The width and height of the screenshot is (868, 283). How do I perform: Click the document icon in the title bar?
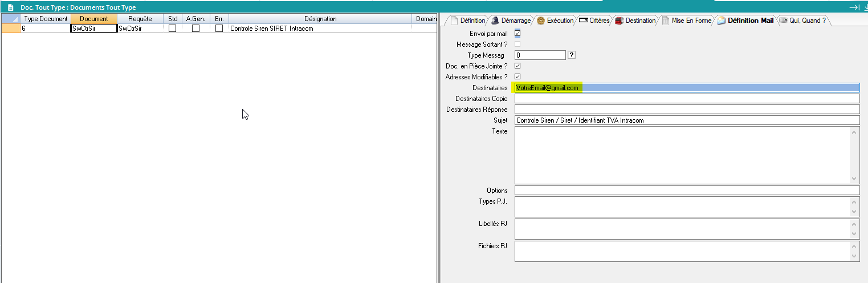pyautogui.click(x=10, y=7)
